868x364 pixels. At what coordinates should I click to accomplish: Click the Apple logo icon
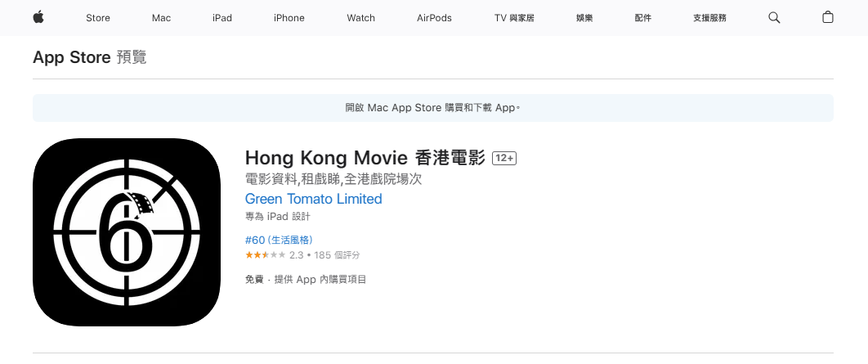38,17
